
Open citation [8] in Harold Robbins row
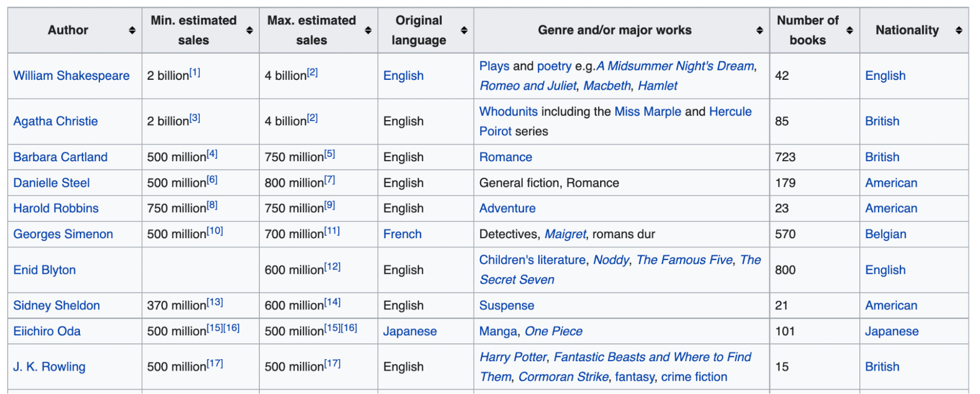click(x=212, y=205)
